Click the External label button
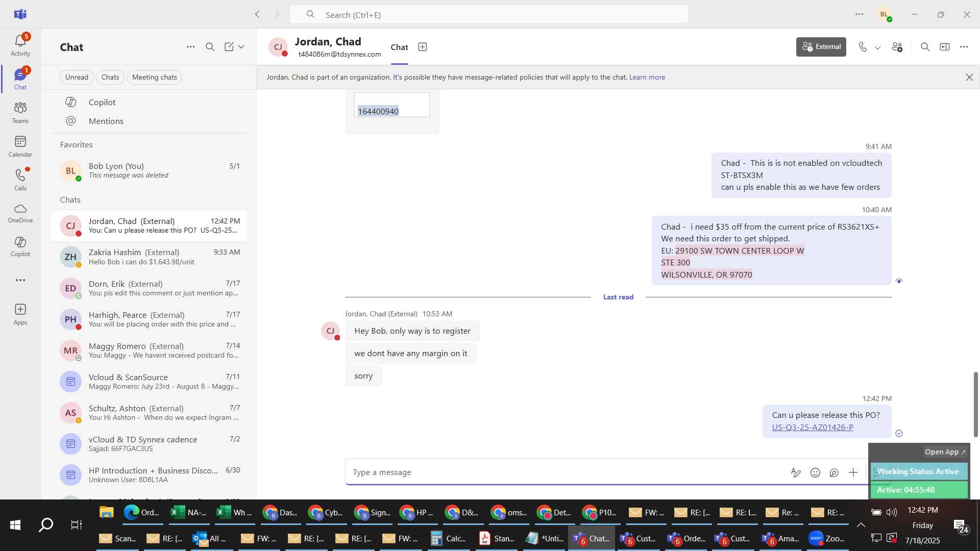Screen dimensions: 980x551 [821, 47]
